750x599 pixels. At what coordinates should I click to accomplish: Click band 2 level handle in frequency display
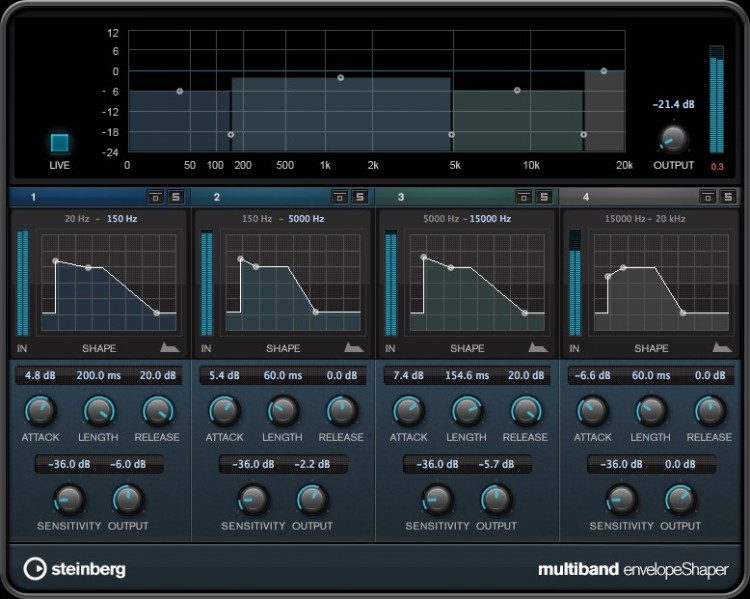coord(341,78)
